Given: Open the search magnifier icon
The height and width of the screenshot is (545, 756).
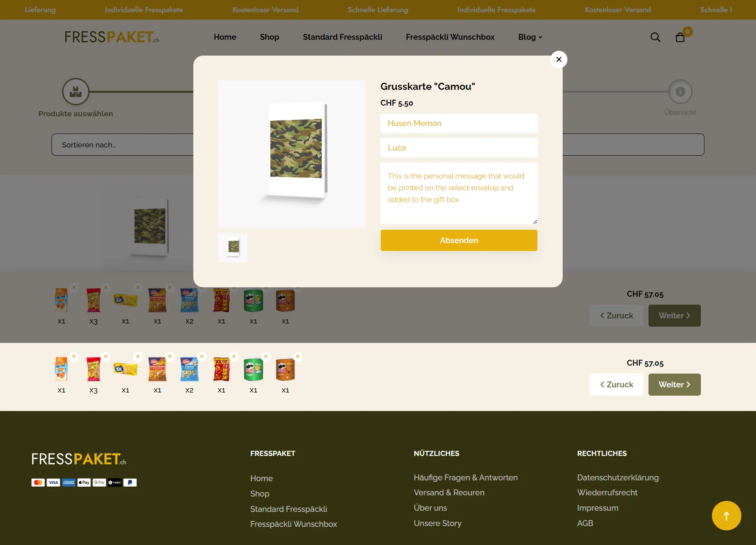Looking at the screenshot, I should click(x=655, y=37).
